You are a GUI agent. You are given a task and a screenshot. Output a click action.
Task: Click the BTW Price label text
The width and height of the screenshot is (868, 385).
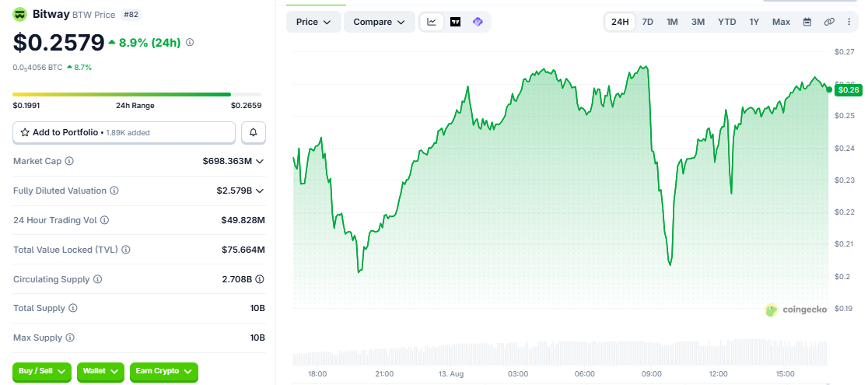tap(93, 15)
